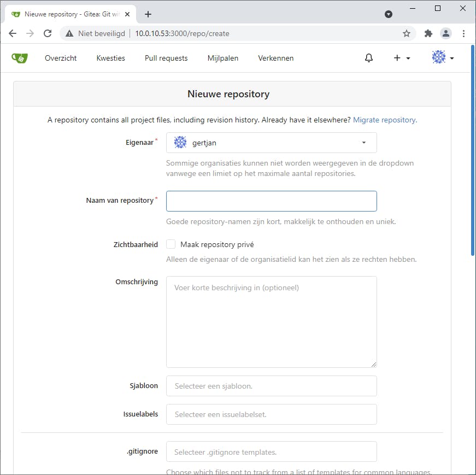Go to the Kwesties section
Viewport: 476px width, 475px height.
click(110, 57)
